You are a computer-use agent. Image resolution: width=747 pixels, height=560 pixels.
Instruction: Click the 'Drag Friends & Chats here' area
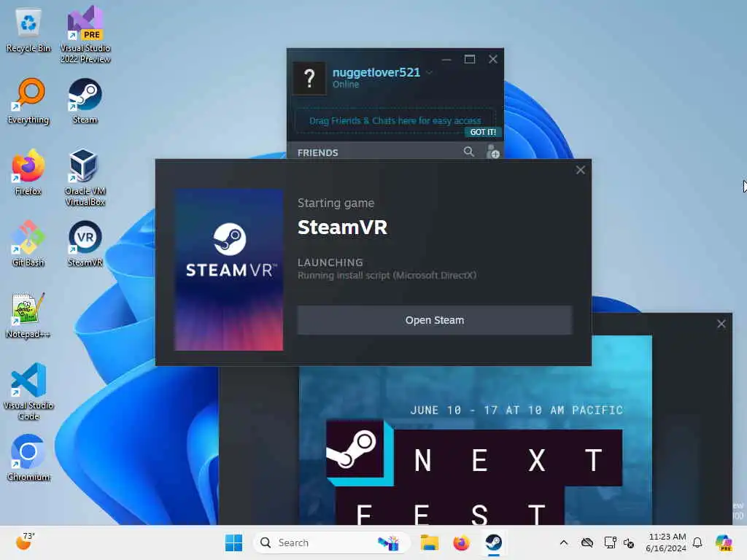[395, 121]
